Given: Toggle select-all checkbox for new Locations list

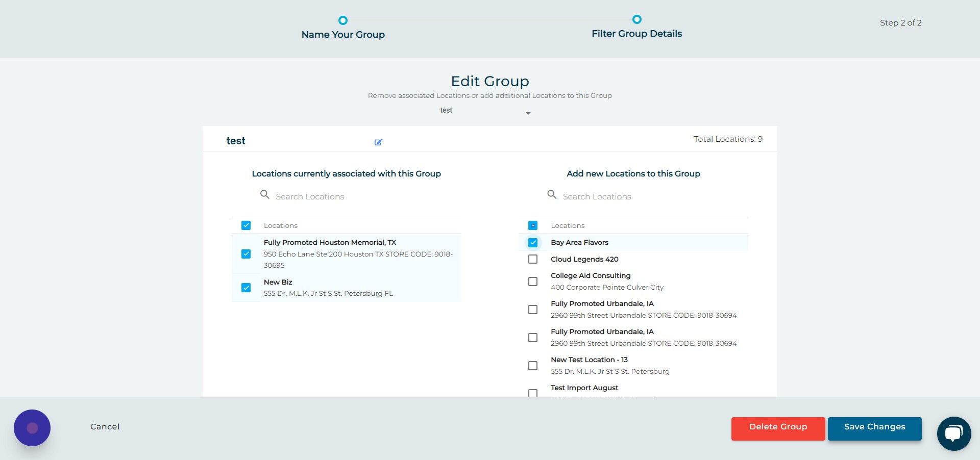Looking at the screenshot, I should tap(533, 225).
